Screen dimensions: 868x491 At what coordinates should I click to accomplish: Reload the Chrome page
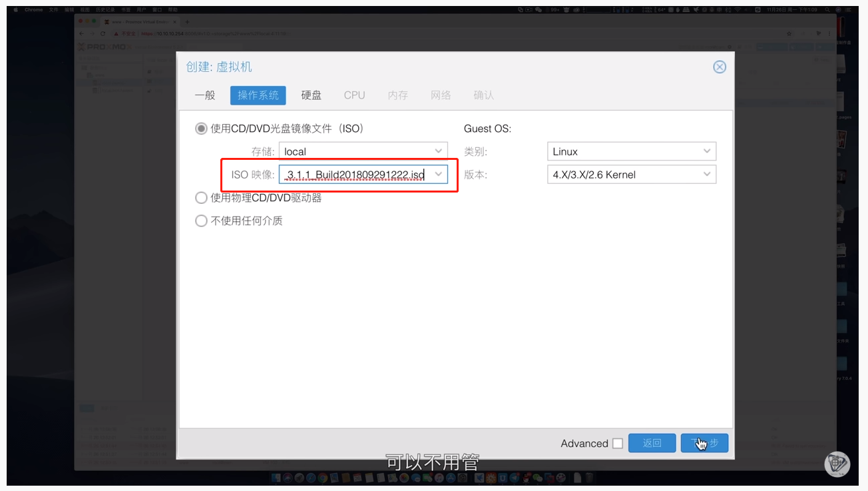point(103,33)
